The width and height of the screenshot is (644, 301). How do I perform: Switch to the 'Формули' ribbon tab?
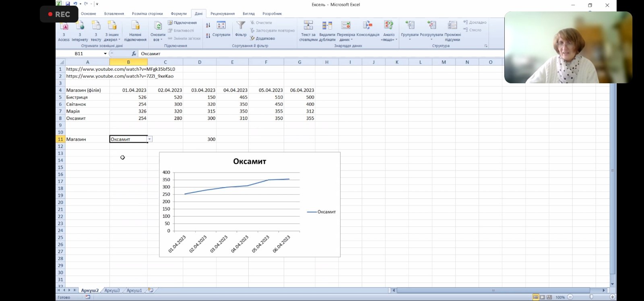pos(179,14)
